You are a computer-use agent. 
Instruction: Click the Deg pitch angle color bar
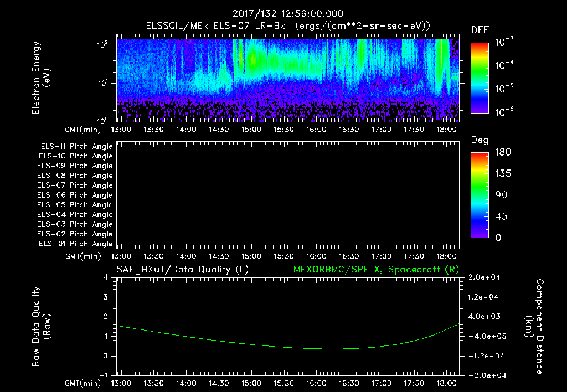tap(480, 195)
